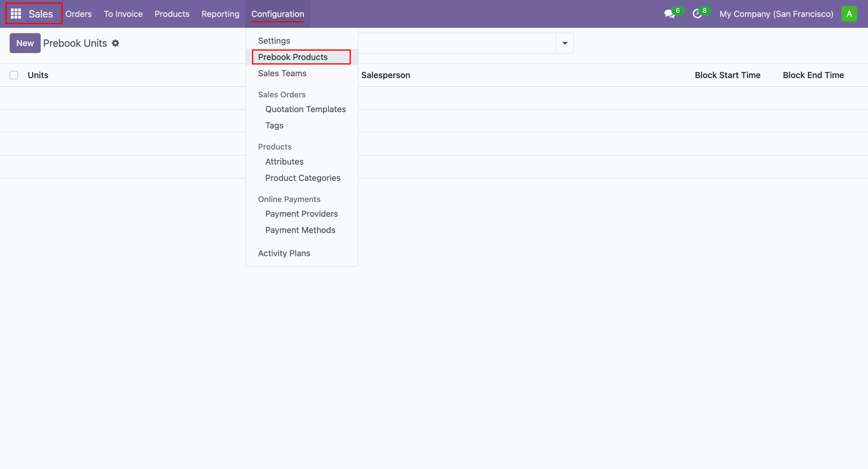Expand the search options dropdown arrow

[x=565, y=43]
